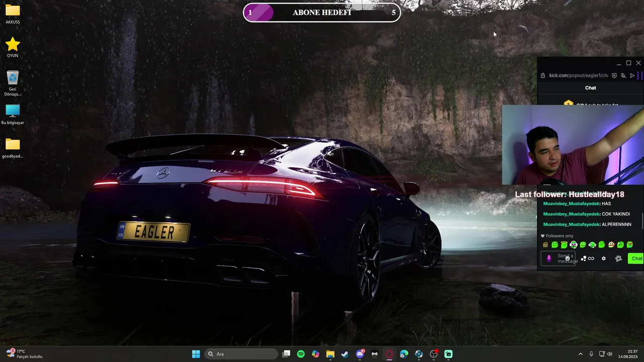This screenshot has height=362, width=644.
Task: Open Task View in the taskbar
Action: tap(286, 354)
